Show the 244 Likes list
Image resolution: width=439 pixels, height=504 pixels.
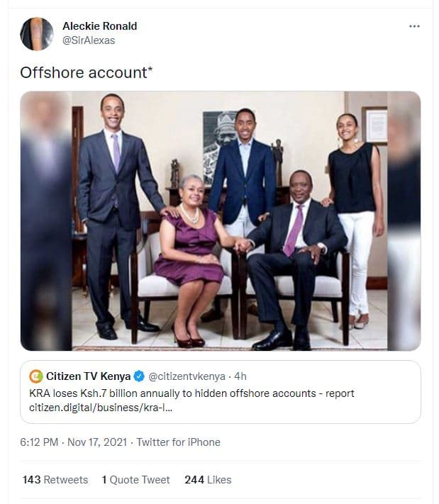click(208, 480)
